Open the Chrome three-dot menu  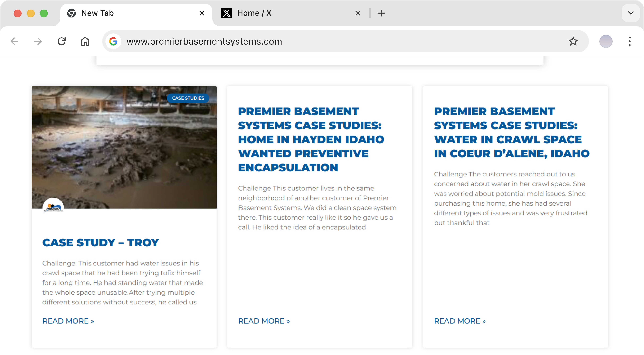point(629,41)
